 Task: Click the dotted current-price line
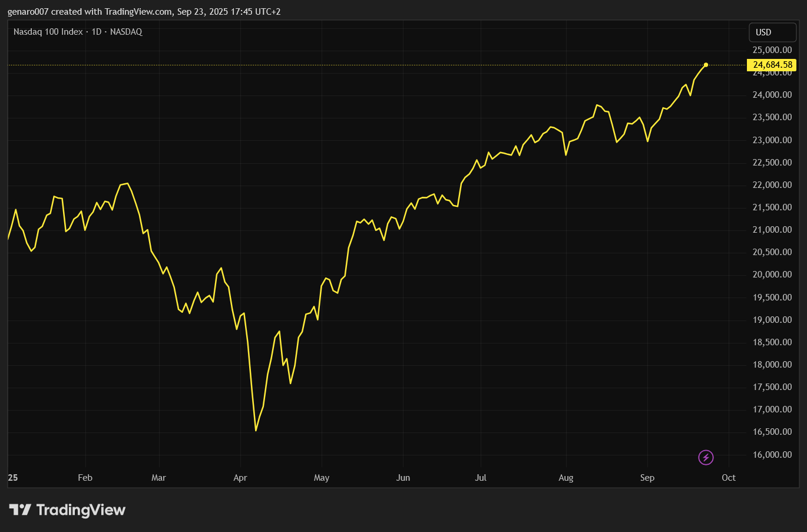[353, 65]
